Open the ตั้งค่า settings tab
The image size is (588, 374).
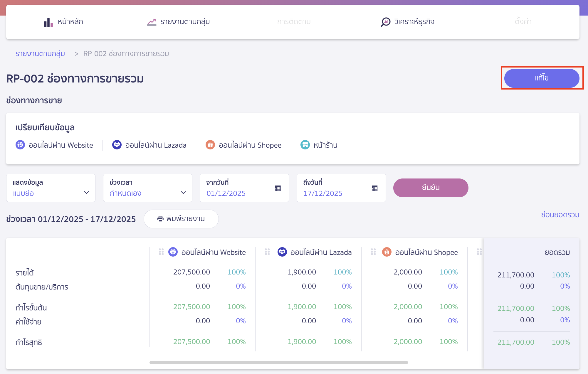(x=523, y=22)
